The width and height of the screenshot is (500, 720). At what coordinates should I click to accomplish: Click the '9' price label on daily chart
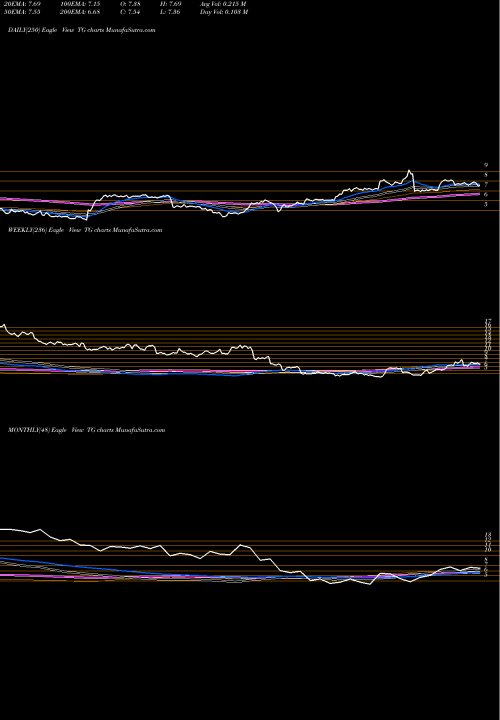[x=486, y=165]
